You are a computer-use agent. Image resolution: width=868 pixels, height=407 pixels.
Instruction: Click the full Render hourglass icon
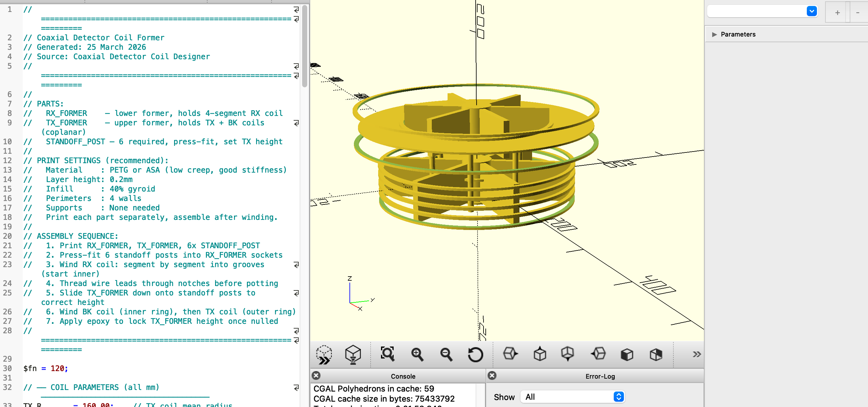(x=353, y=354)
